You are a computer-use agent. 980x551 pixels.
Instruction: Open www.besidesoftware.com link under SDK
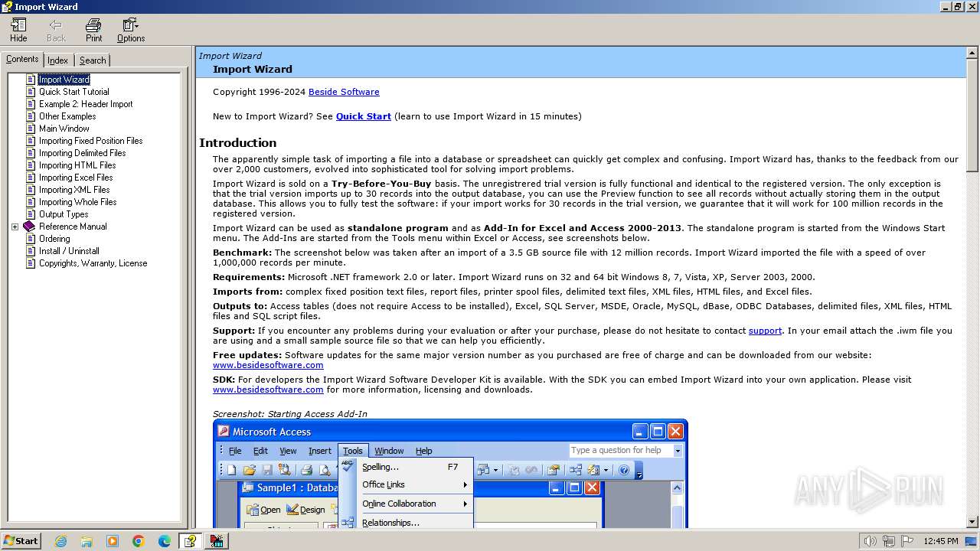click(x=268, y=390)
